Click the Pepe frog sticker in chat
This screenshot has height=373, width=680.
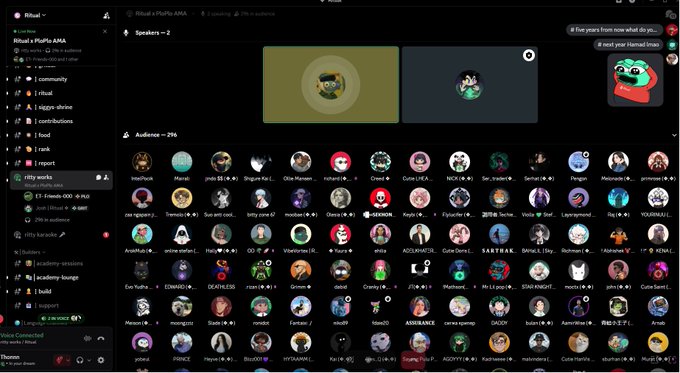click(x=635, y=80)
